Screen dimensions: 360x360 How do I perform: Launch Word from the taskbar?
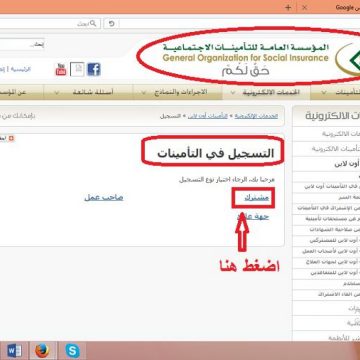(14, 351)
